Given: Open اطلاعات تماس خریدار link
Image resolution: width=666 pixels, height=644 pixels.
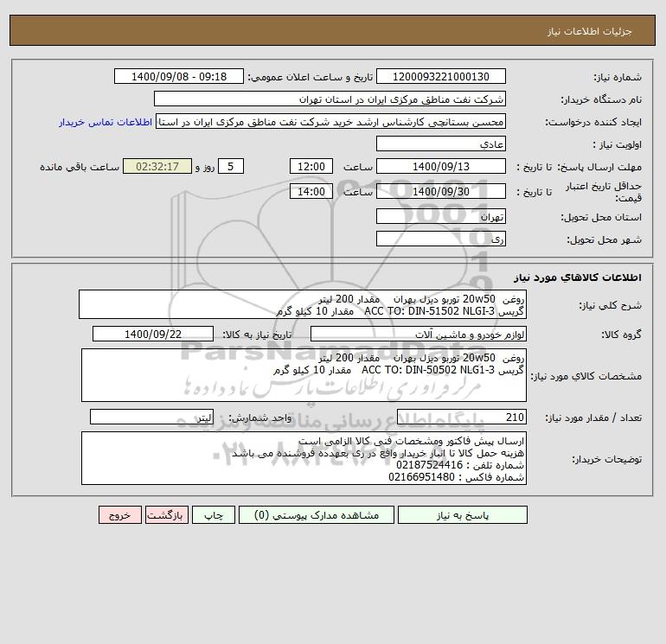Looking at the screenshot, I should tap(106, 122).
